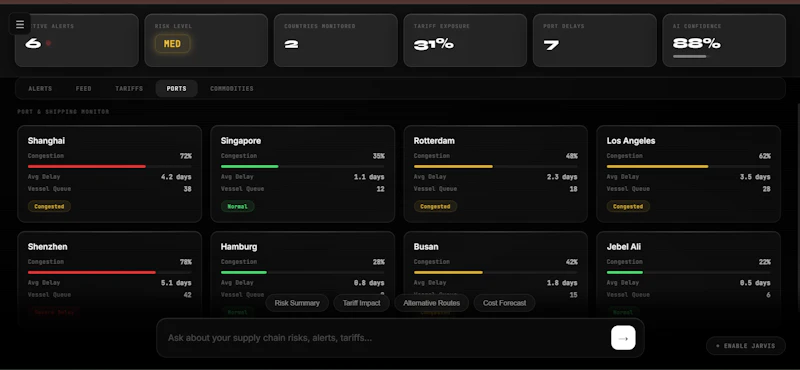This screenshot has width=800, height=370.
Task: Click Shanghai's 72% congestion value
Action: tap(186, 156)
